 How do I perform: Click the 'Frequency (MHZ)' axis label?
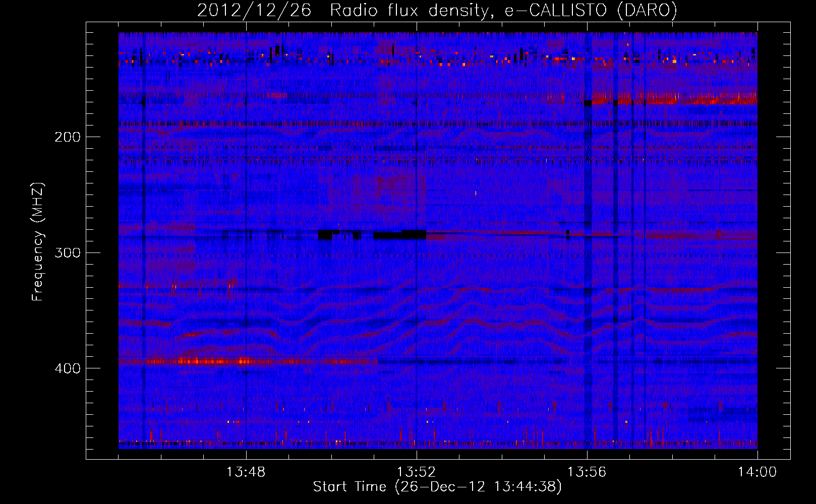pos(38,241)
